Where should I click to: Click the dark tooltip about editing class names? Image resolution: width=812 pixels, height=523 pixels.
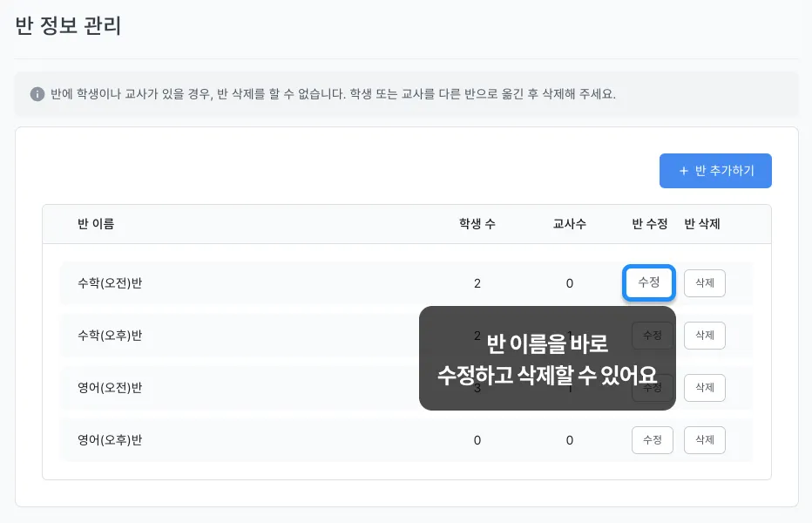(x=547, y=358)
